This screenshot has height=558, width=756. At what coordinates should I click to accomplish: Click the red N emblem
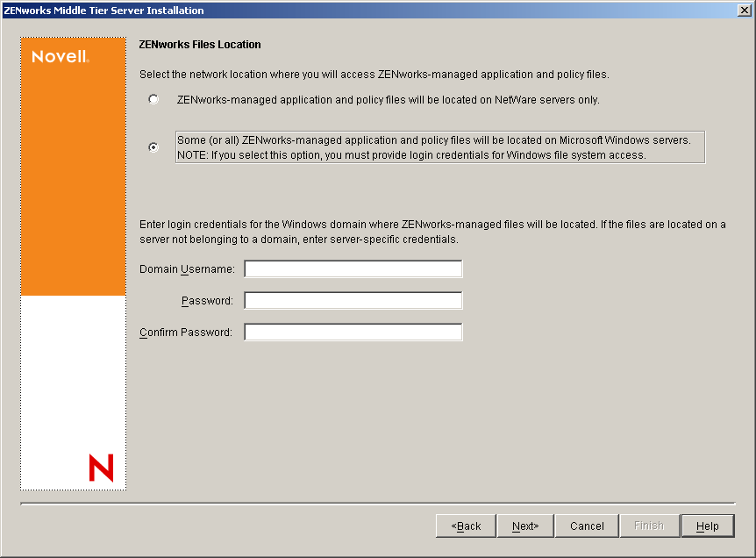102,469
